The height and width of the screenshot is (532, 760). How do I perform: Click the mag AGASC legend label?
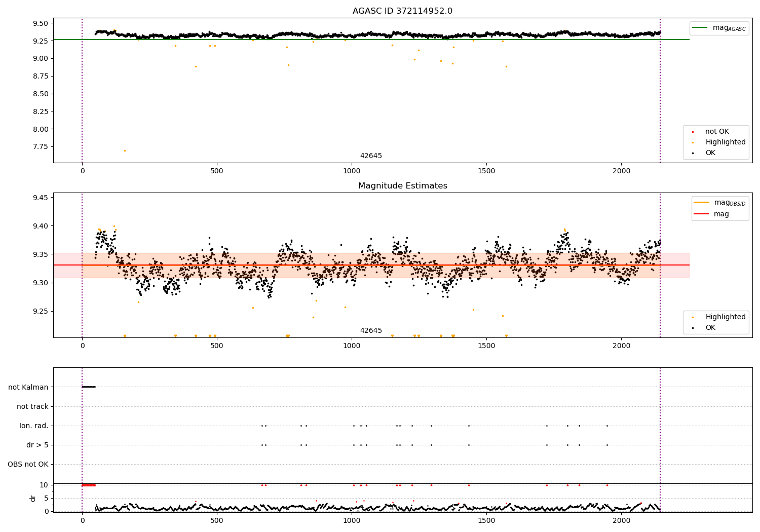(x=729, y=28)
